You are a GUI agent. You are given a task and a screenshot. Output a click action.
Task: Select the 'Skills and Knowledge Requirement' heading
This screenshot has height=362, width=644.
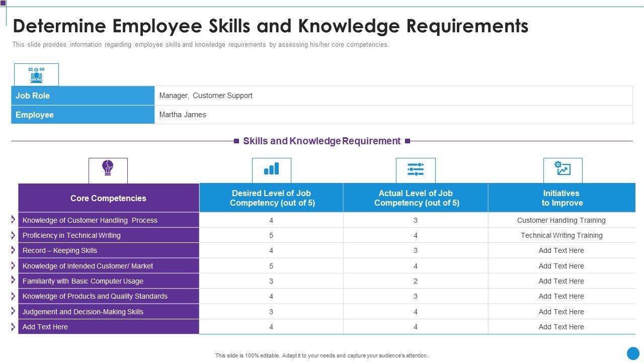[x=322, y=141]
